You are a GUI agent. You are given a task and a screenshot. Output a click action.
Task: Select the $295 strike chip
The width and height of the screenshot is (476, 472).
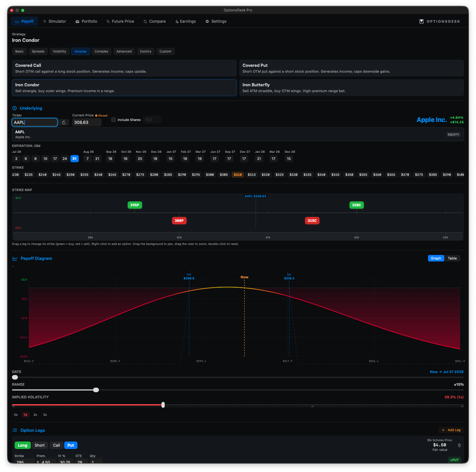(196, 175)
